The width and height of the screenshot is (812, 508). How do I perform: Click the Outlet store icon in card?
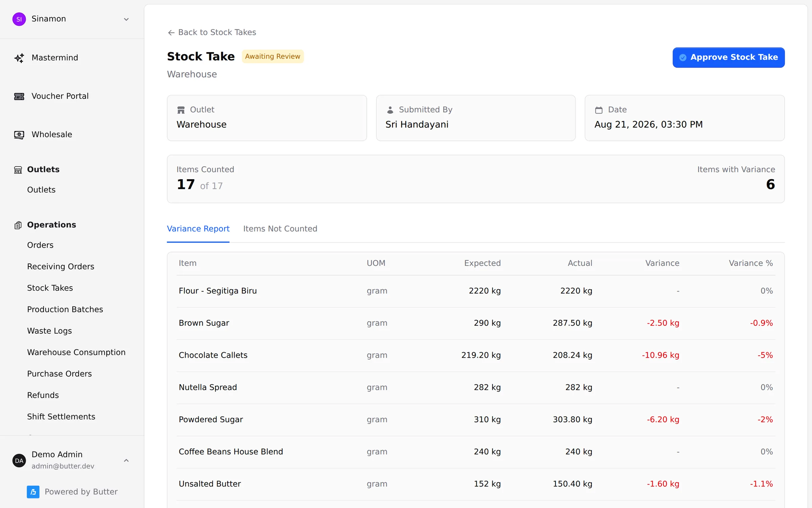click(x=181, y=110)
